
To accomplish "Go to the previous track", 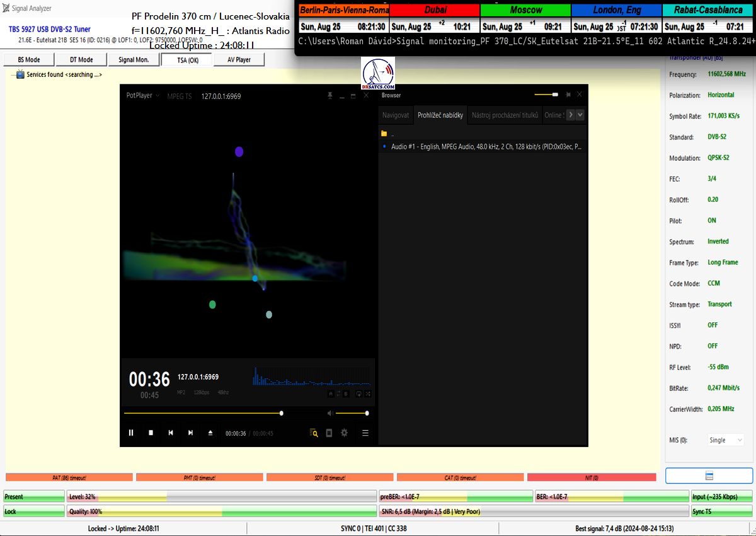I will coord(170,433).
